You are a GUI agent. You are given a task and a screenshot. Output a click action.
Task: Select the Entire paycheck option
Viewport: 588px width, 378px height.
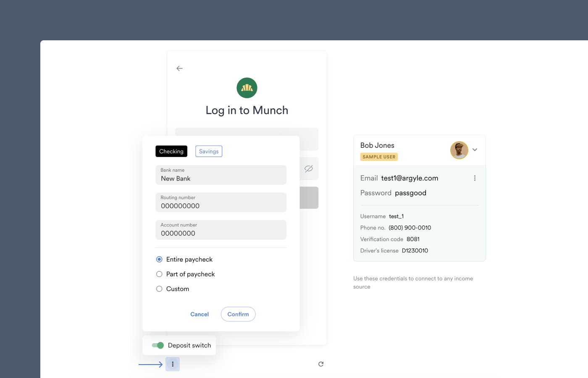159,260
